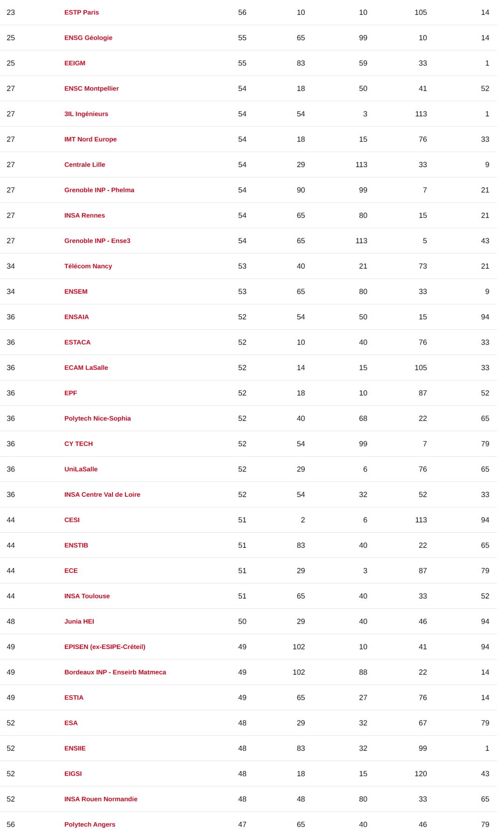The image size is (504, 832).
Task: Open the ESTACA school link
Action: click(77, 342)
